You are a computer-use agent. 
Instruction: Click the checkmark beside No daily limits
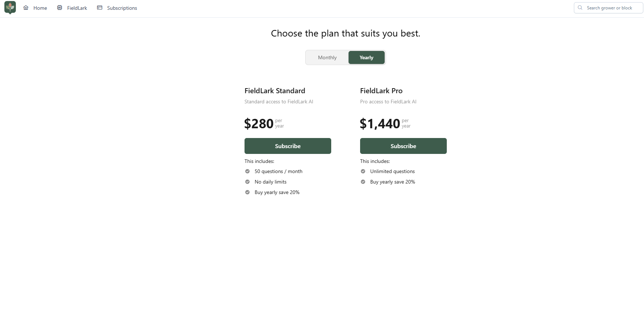[x=247, y=182]
